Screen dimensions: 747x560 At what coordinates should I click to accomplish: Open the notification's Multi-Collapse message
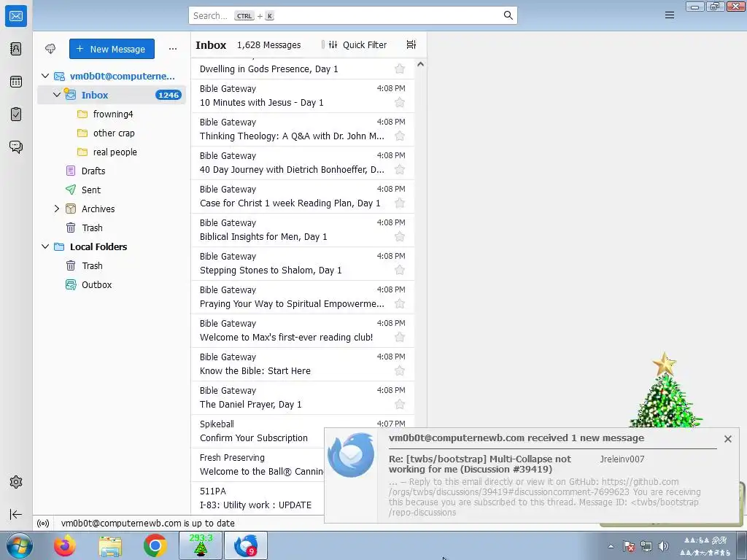pos(480,464)
